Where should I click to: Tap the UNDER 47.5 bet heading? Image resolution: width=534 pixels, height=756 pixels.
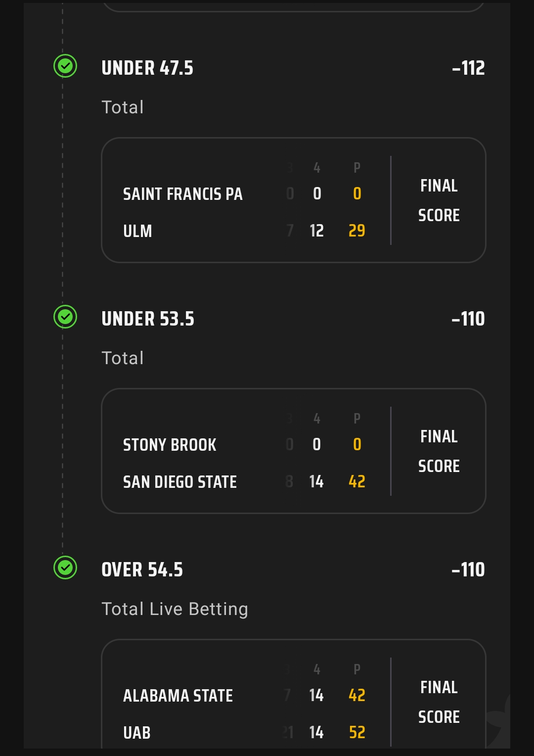click(x=147, y=68)
